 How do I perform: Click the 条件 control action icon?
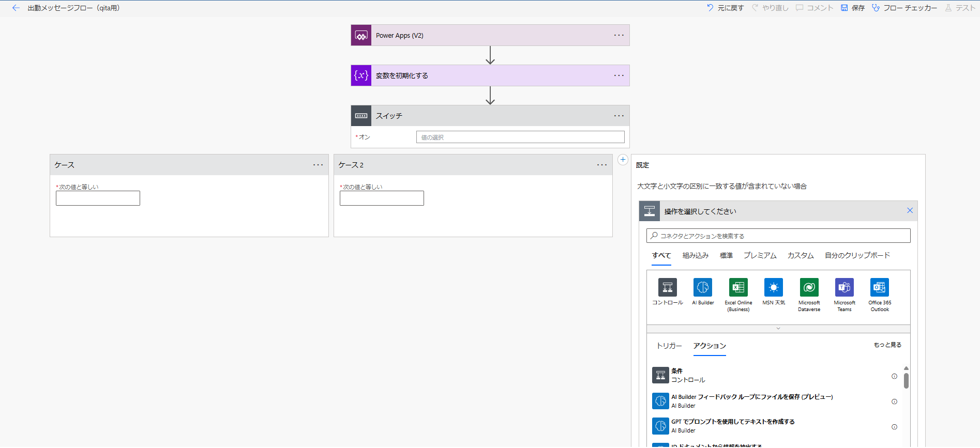pyautogui.click(x=660, y=375)
